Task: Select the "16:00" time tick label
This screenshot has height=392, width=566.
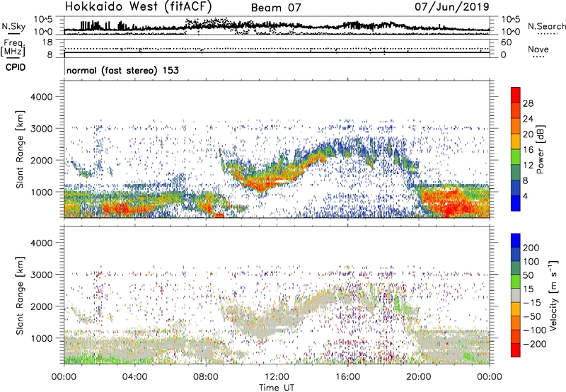Action: pyautogui.click(x=347, y=377)
